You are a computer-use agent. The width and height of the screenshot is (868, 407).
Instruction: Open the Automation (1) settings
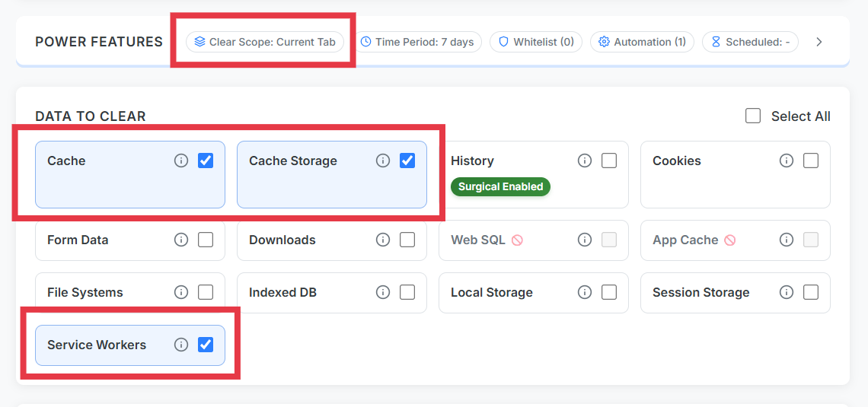point(642,42)
